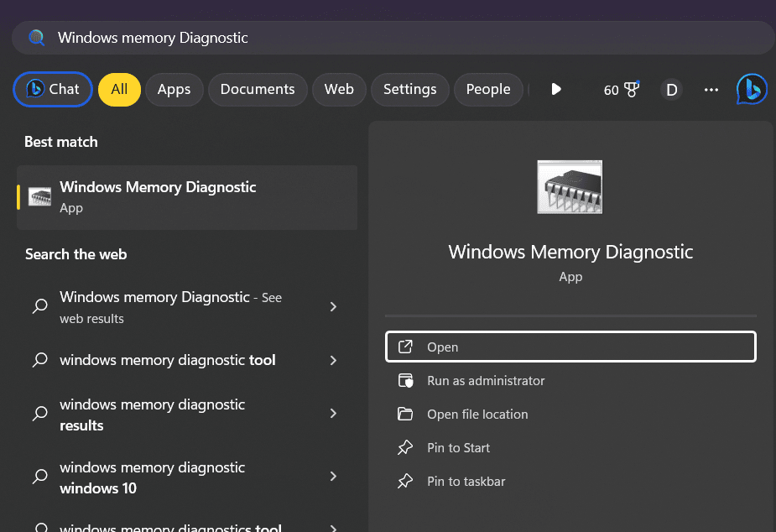The image size is (776, 532).
Task: Select the Run as administrator shield icon
Action: pyautogui.click(x=405, y=380)
